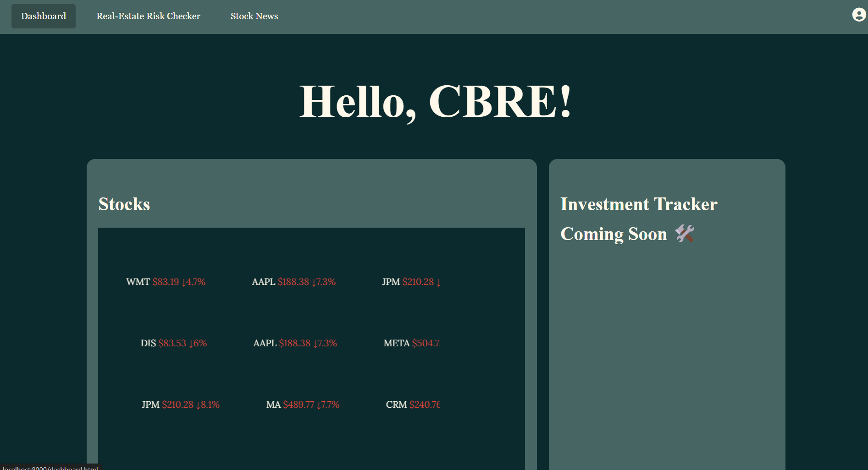Select the JPM $210.28 ↓8.1% ticker
This screenshot has width=868, height=470.
[x=181, y=404]
